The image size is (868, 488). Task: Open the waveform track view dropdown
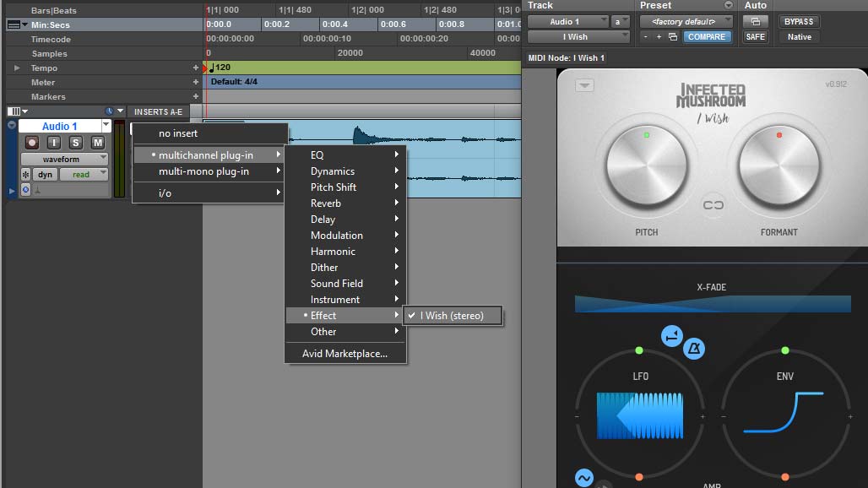pos(64,159)
